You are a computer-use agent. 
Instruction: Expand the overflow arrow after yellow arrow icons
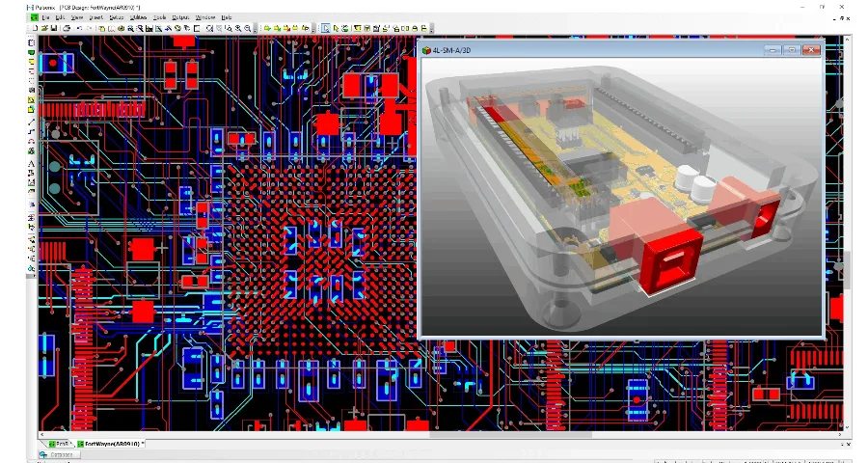(x=313, y=28)
